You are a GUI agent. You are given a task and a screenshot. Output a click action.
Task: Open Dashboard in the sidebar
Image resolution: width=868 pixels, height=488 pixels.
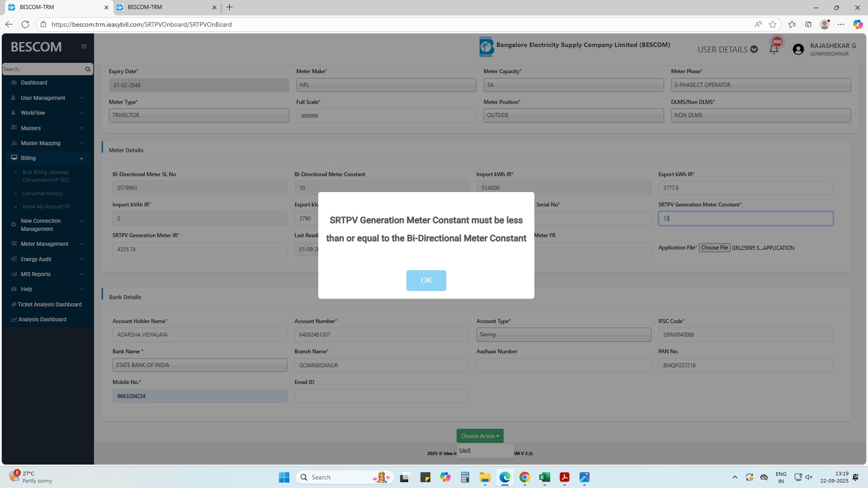tap(34, 83)
